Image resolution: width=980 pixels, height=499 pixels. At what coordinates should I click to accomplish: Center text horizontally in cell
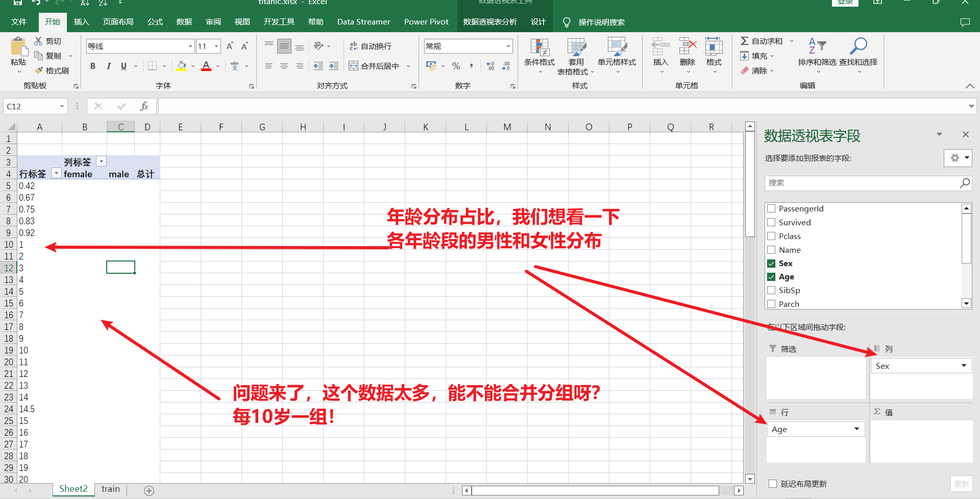point(284,66)
